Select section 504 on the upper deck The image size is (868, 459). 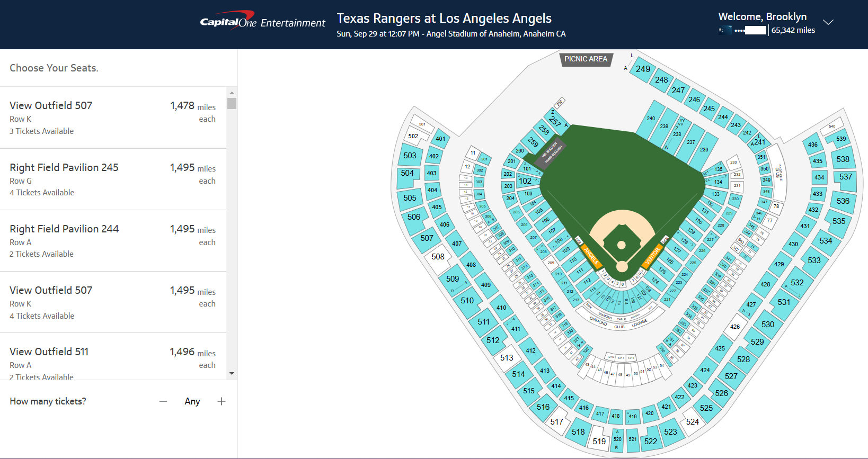coord(408,173)
